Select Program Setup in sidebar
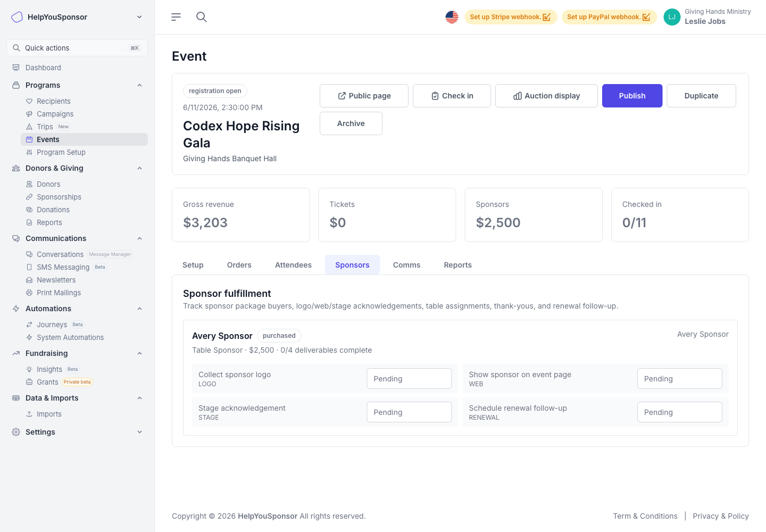 pos(61,152)
